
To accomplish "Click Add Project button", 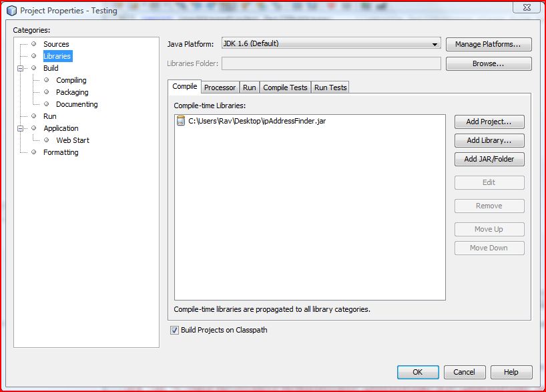I will [x=489, y=122].
